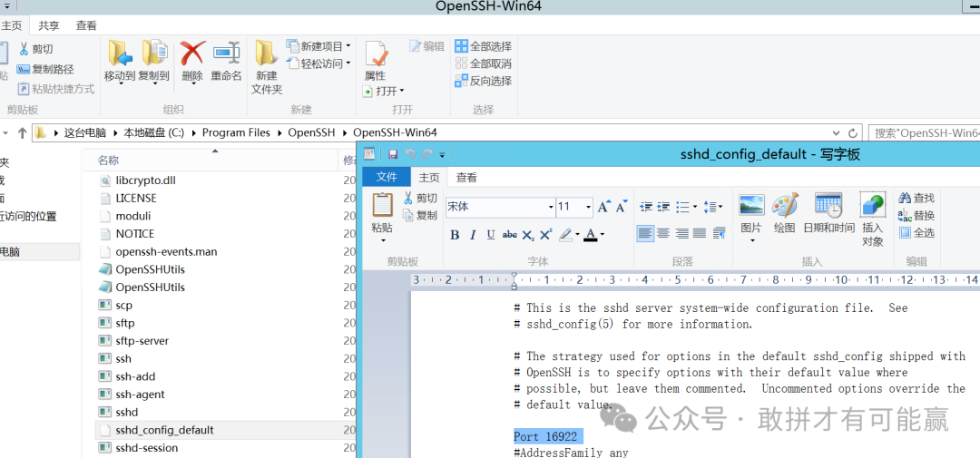Viewport: 980px width, 458px height.
Task: Expand the New item (新建项目) dropdown
Action: [x=348, y=46]
